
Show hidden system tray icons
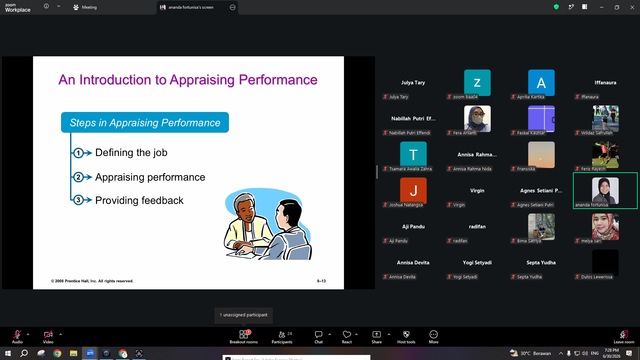(x=561, y=353)
